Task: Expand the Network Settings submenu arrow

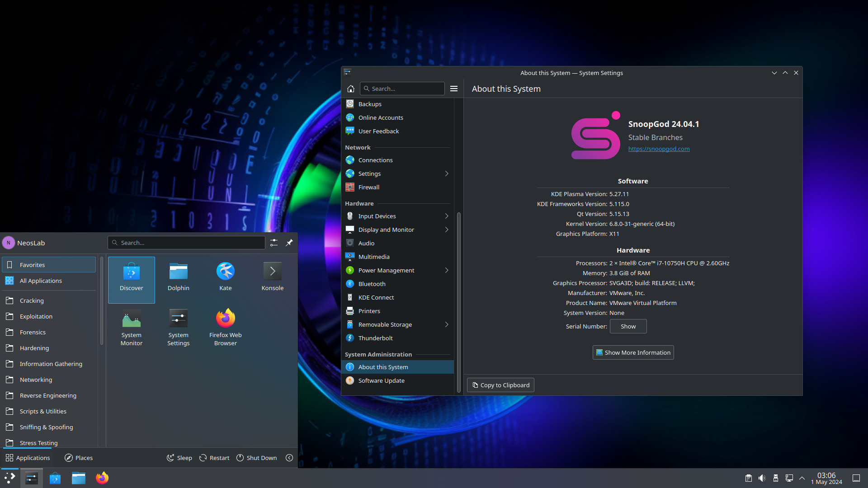Action: coord(447,174)
